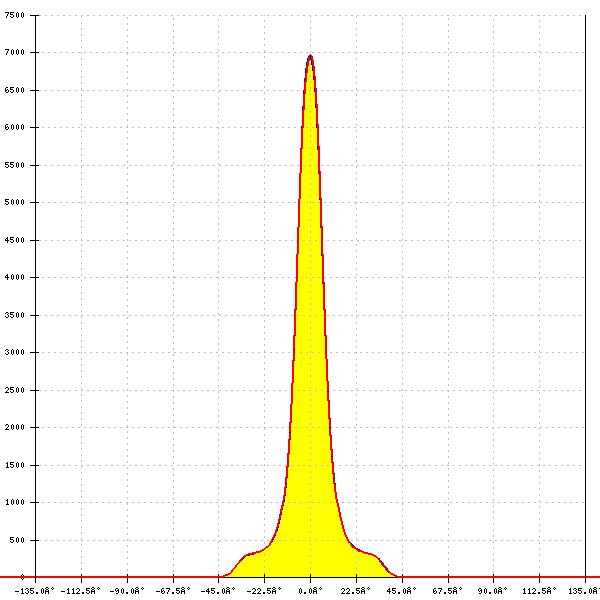This screenshot has width=600, height=600.
Task: Click the 1500 y-axis label
Action: 14,465
